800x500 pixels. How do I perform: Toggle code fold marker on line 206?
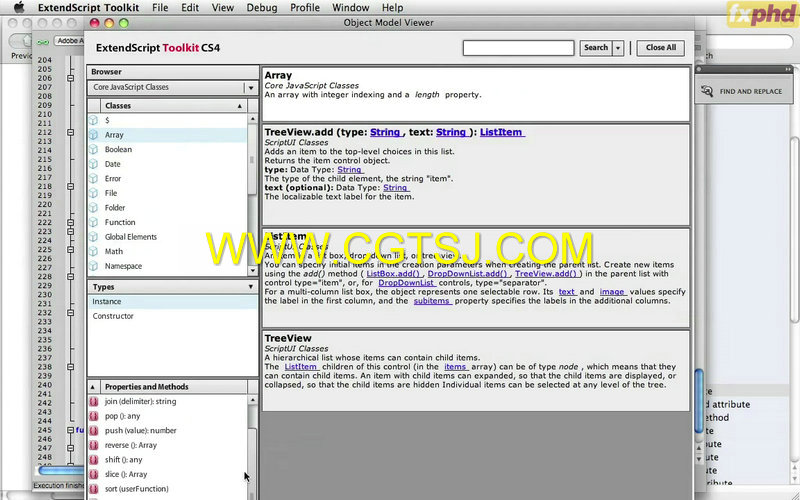70,78
